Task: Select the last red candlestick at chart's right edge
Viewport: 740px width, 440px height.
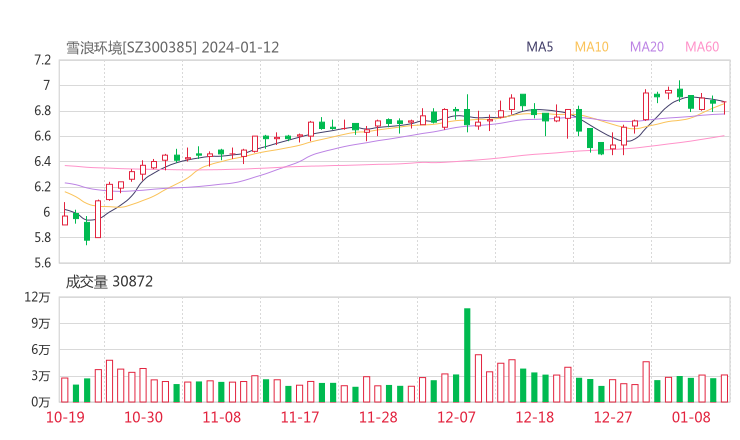Action: click(724, 107)
